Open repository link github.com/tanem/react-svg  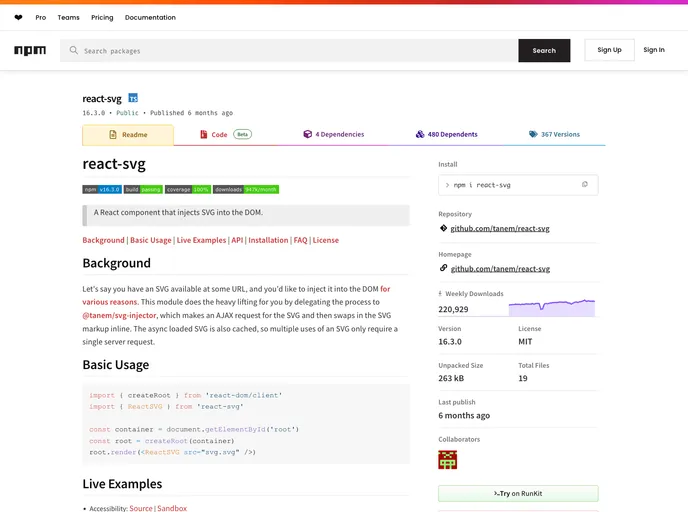pyautogui.click(x=500, y=229)
